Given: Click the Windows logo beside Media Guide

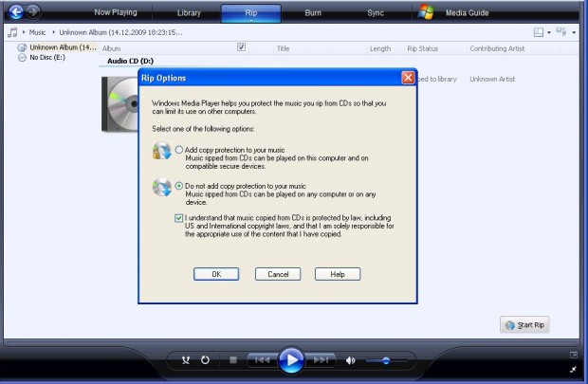Looking at the screenshot, I should (427, 12).
